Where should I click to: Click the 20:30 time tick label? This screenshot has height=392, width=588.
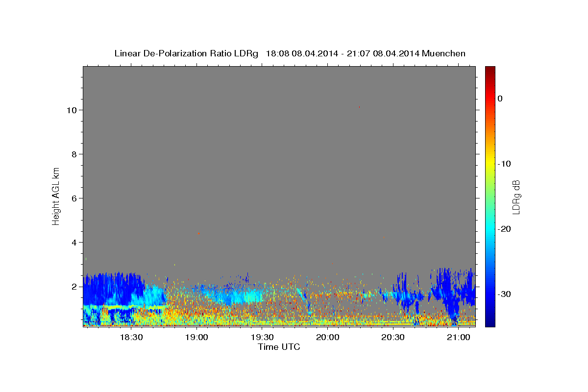coord(392,338)
